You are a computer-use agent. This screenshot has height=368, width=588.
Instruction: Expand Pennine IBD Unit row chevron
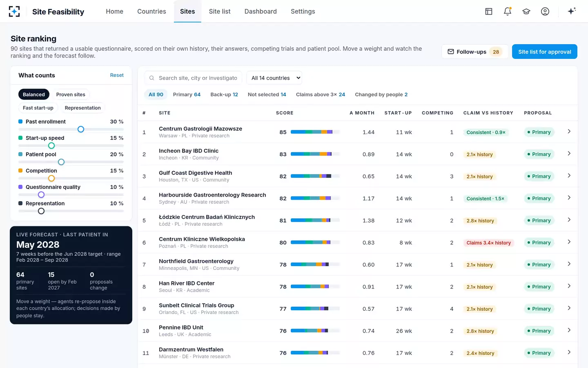tap(569, 330)
